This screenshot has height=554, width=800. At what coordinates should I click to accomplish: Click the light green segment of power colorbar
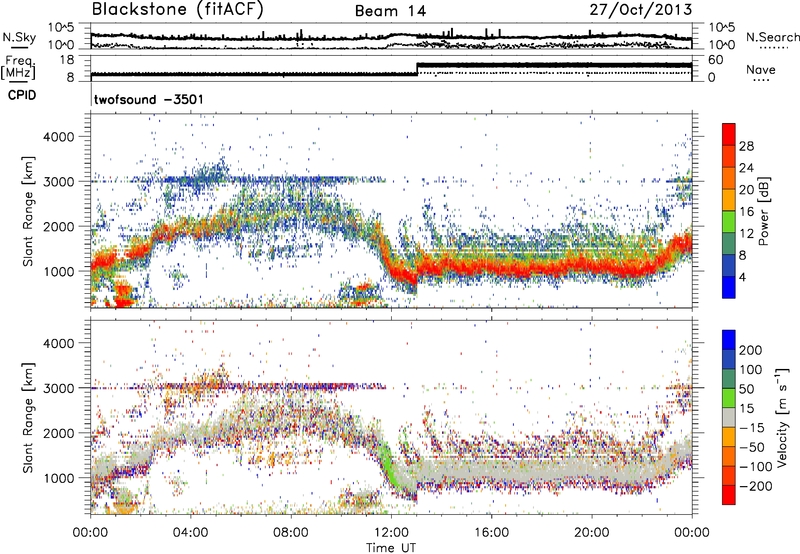click(x=729, y=222)
